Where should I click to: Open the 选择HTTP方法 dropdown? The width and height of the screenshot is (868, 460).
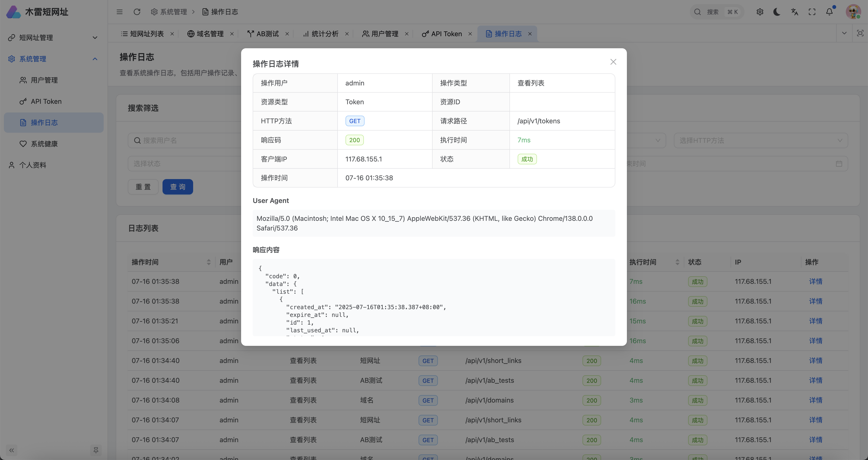coord(760,140)
